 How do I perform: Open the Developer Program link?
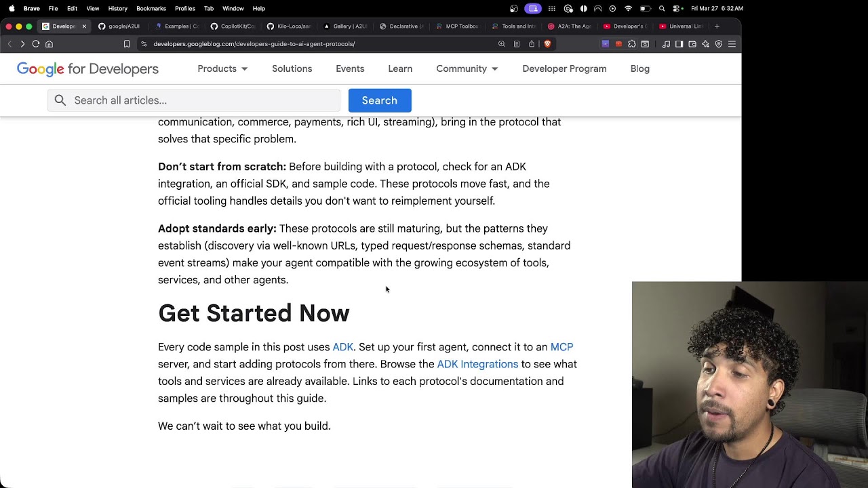click(x=564, y=68)
